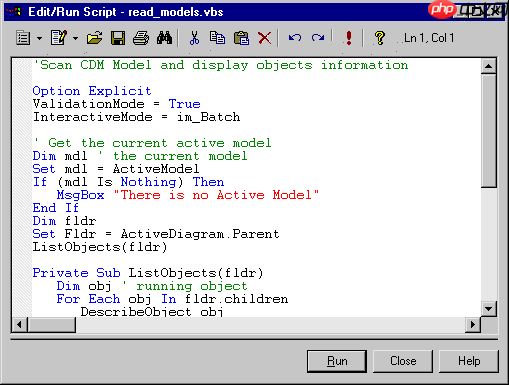This screenshot has height=385, width=509.
Task: Click the 'ValidationMode = True' line
Action: pos(117,104)
